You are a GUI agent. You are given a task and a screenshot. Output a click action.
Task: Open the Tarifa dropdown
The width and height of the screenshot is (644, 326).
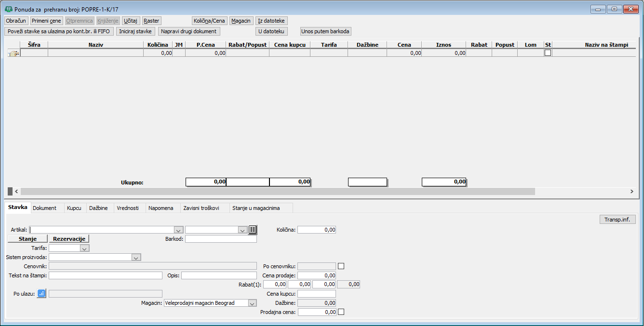(x=85, y=248)
